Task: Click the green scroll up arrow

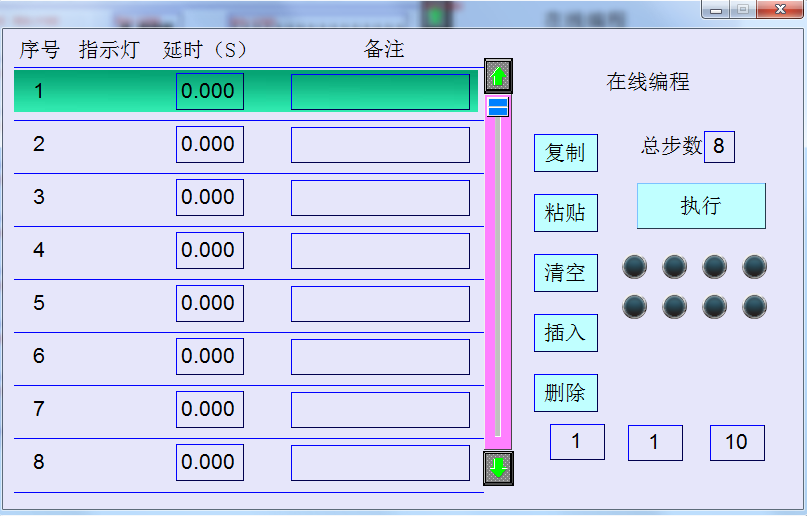Action: (x=498, y=75)
